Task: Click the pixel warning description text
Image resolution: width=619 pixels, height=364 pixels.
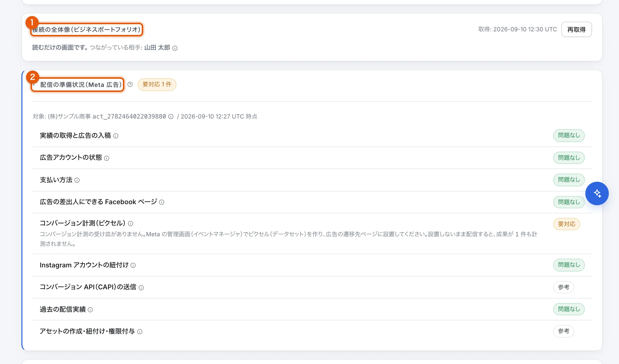Action: 289,239
